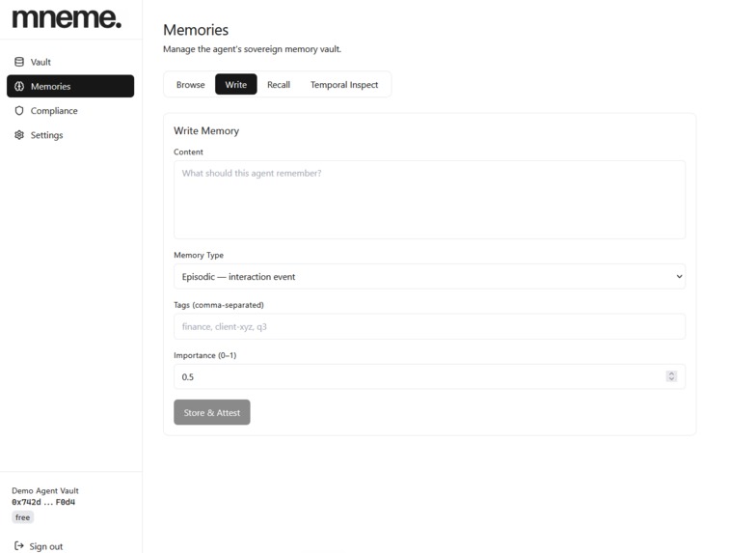Click the Memories brain icon in sidebar
This screenshot has width=756, height=553.
(x=19, y=87)
